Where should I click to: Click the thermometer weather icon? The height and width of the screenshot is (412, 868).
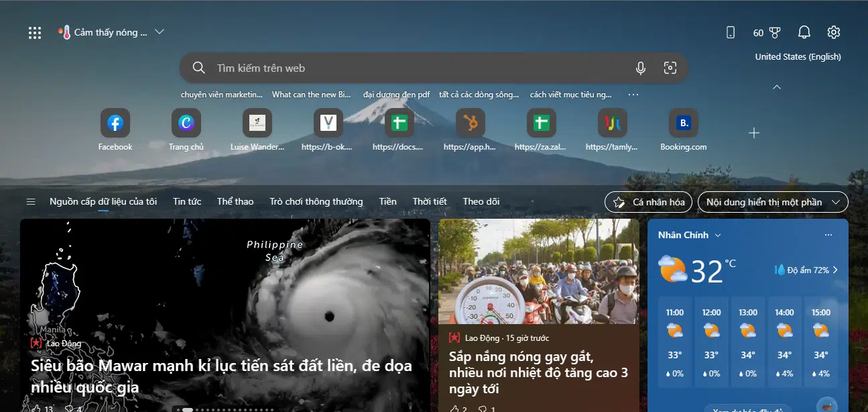pos(64,32)
